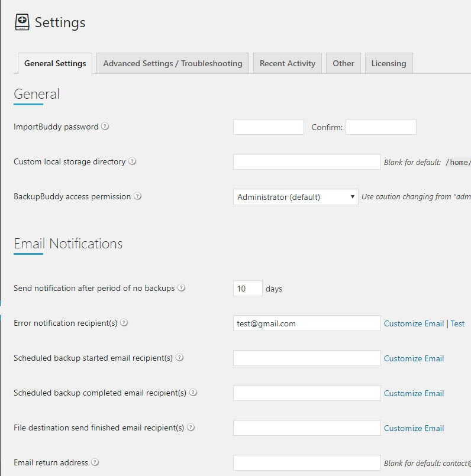The image size is (471, 476).
Task: Click the Email return address field
Action: point(307,463)
